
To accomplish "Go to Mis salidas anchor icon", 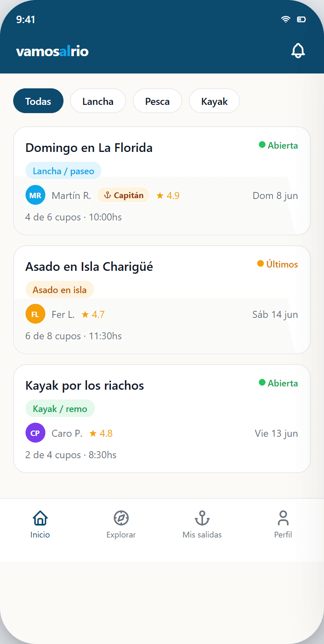I will [202, 518].
